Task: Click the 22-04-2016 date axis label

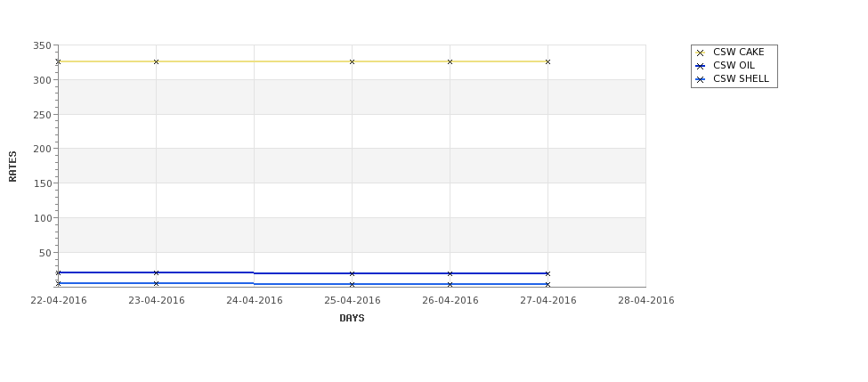Action: tap(59, 301)
